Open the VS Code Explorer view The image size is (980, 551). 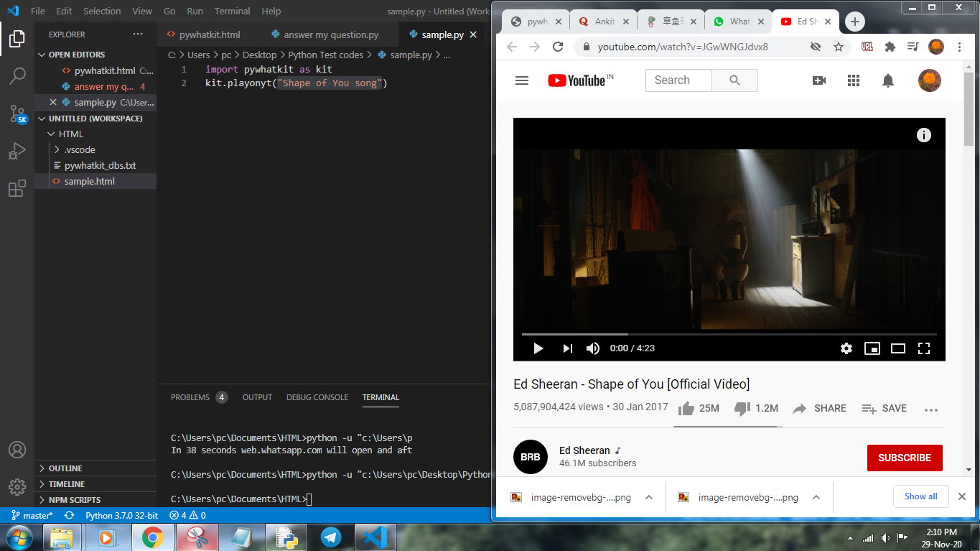17,38
